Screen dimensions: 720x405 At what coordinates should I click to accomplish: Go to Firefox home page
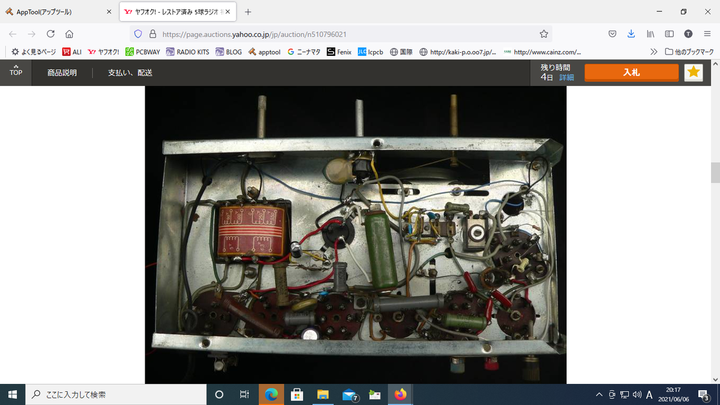[x=69, y=33]
